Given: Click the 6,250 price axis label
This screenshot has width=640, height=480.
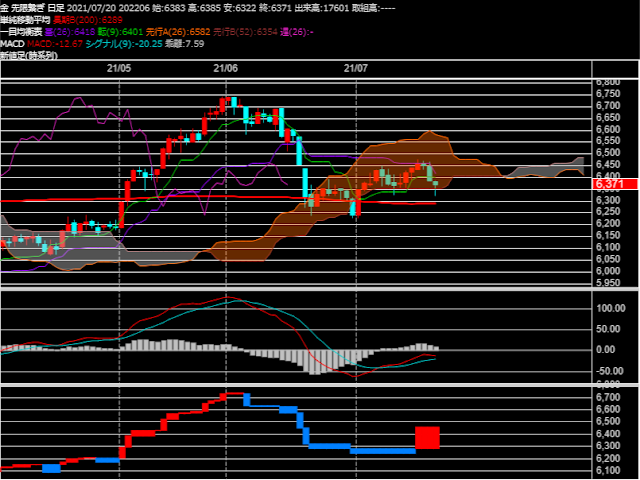Looking at the screenshot, I should [608, 211].
